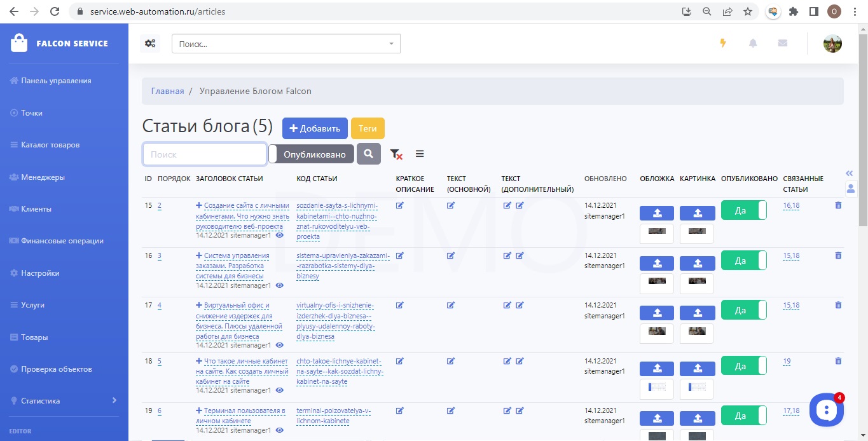Switch off published Да for article 17

743,310
